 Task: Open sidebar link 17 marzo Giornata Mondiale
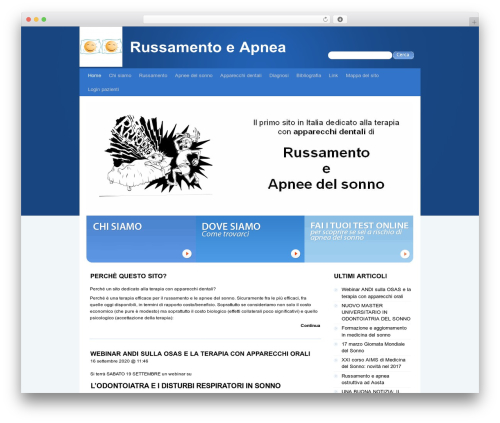tap(373, 347)
